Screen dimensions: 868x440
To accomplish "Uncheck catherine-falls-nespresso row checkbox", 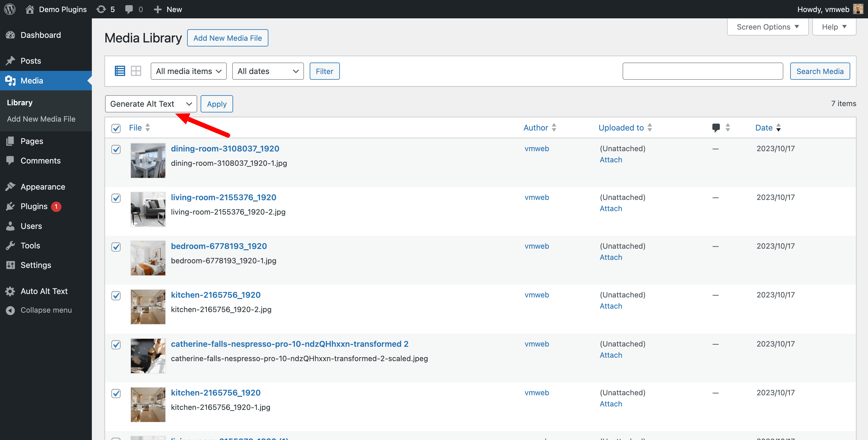I will (x=116, y=344).
